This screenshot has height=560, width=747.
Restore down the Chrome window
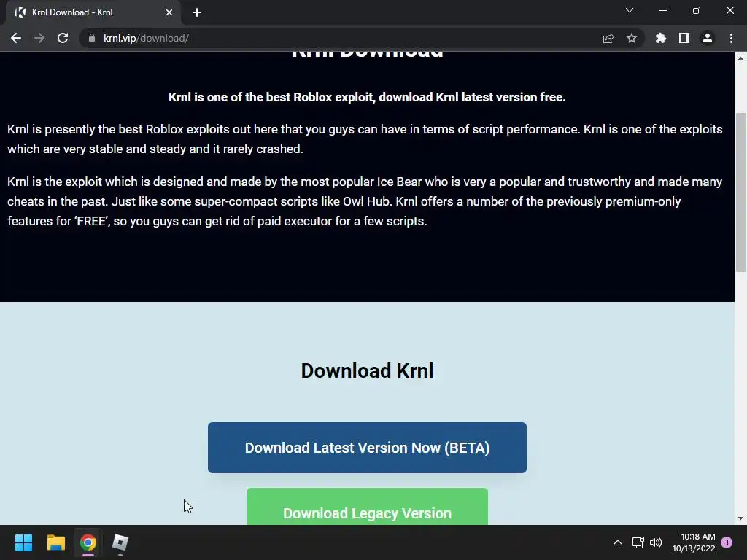tap(697, 10)
